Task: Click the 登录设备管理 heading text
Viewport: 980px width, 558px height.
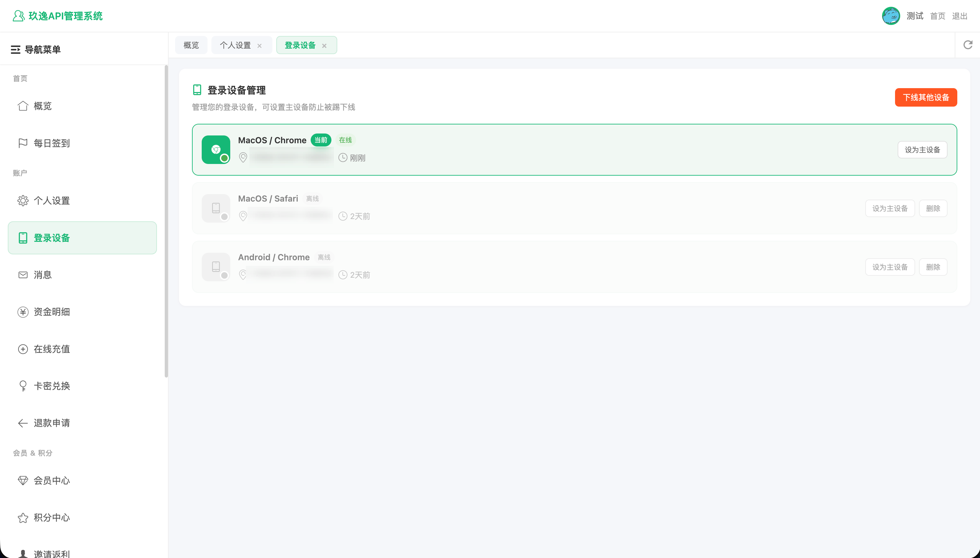Action: click(x=236, y=90)
